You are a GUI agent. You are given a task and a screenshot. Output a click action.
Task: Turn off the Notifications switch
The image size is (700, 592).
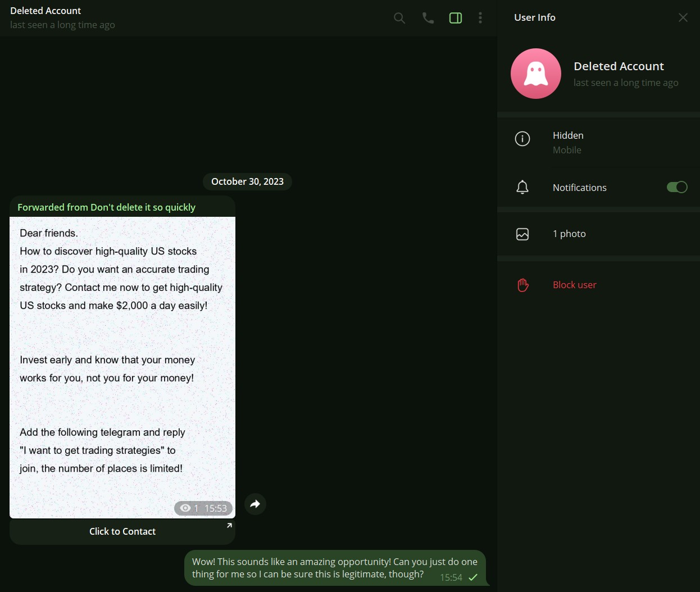point(677,187)
